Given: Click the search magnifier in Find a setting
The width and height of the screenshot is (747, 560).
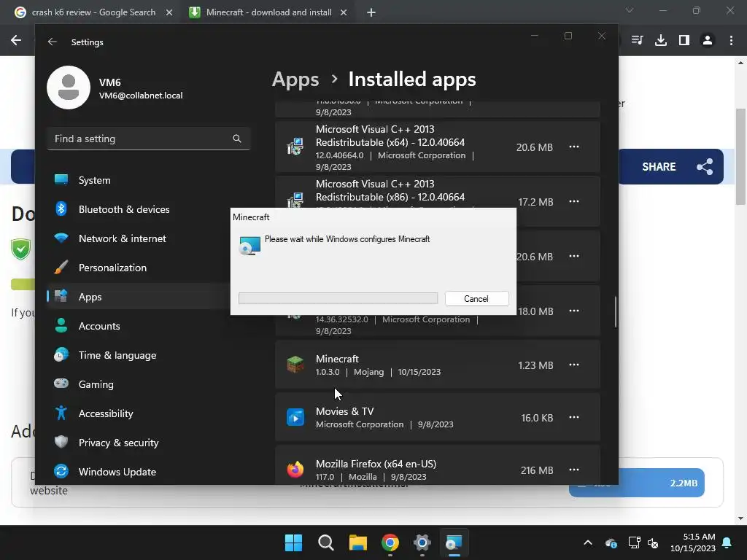Looking at the screenshot, I should 237,139.
